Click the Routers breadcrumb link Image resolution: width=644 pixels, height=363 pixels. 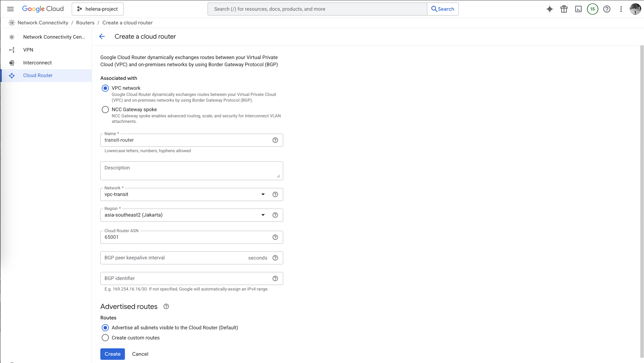pos(85,23)
